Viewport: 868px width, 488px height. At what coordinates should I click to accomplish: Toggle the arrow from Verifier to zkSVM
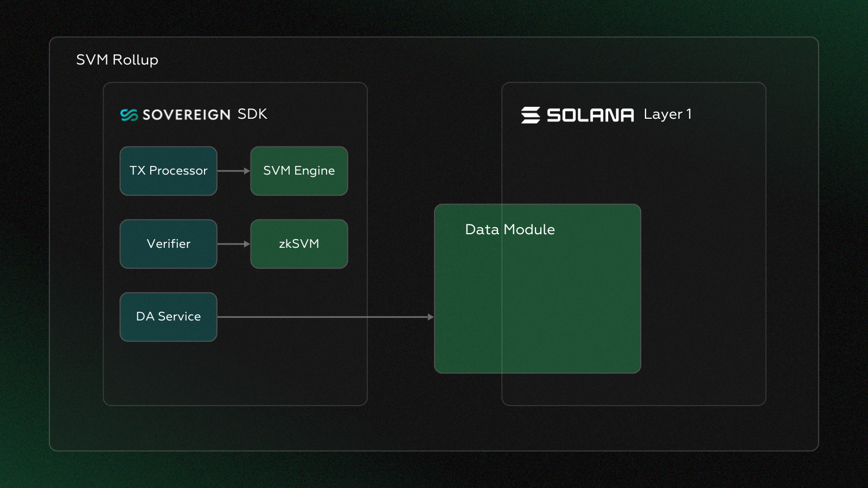click(233, 244)
